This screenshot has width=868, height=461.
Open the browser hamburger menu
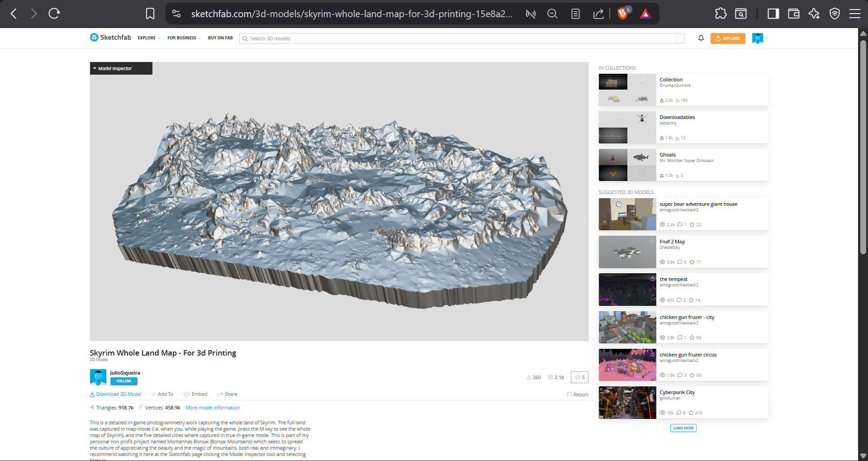coord(854,14)
